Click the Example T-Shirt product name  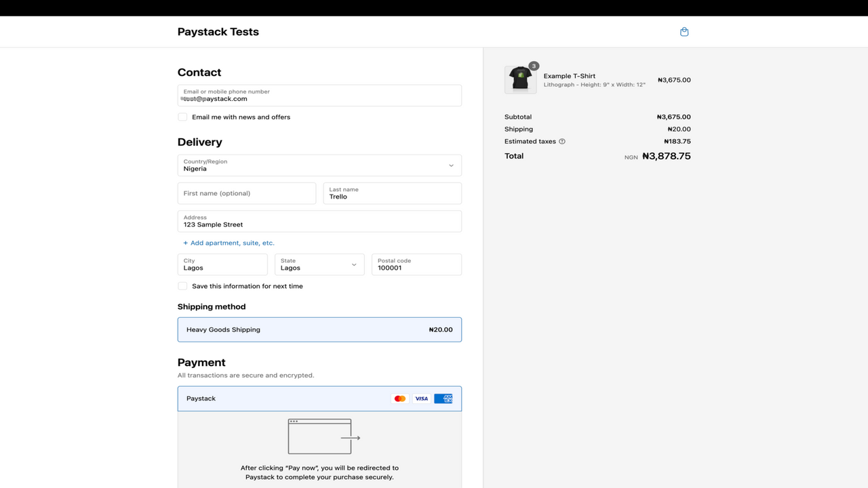coord(570,76)
